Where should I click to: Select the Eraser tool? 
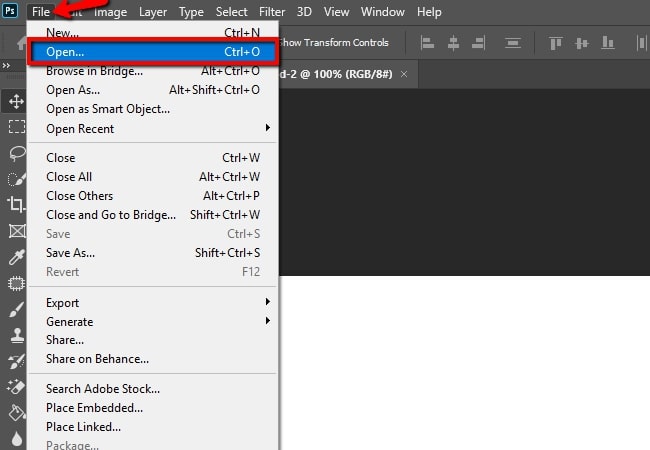16,387
